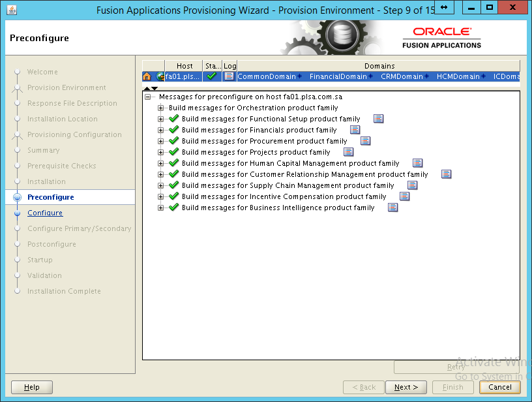Click the resize arrows icon in title bar
The image size is (532, 402).
pyautogui.click(x=444, y=7)
